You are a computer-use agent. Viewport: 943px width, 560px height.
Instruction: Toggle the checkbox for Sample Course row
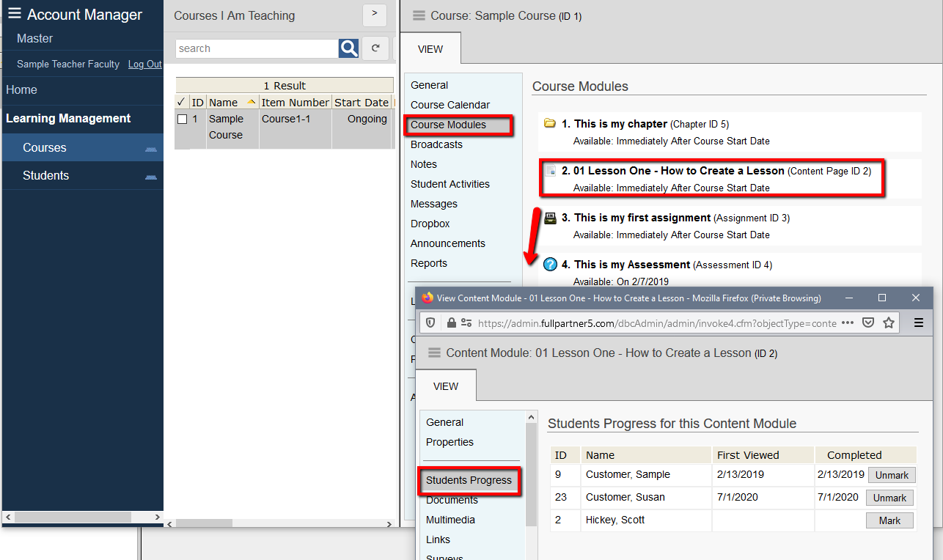(x=183, y=119)
